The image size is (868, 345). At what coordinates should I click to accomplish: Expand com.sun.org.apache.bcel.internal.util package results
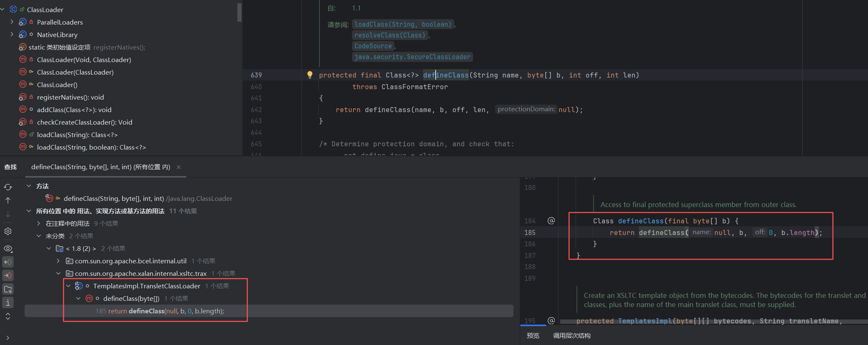point(58,261)
